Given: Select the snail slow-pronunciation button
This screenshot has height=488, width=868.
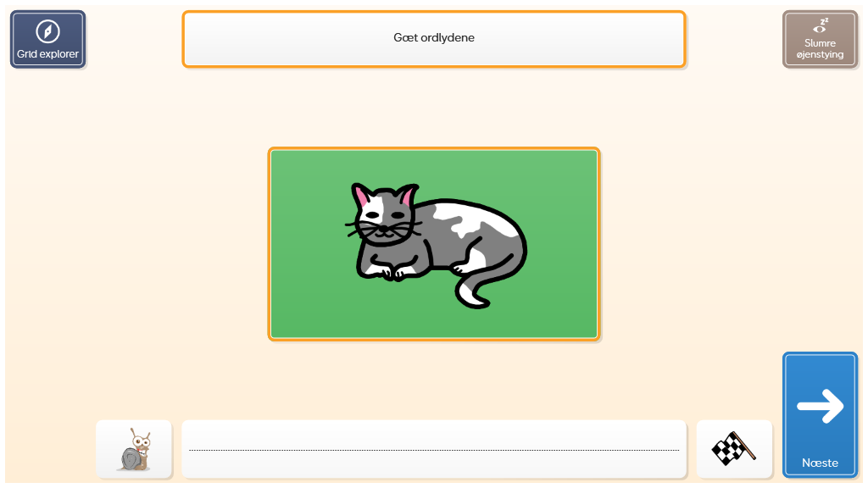Looking at the screenshot, I should 134,449.
